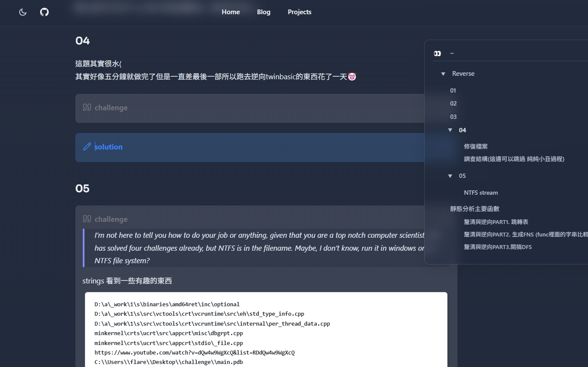Select the bold 04 outline entry

[463, 130]
